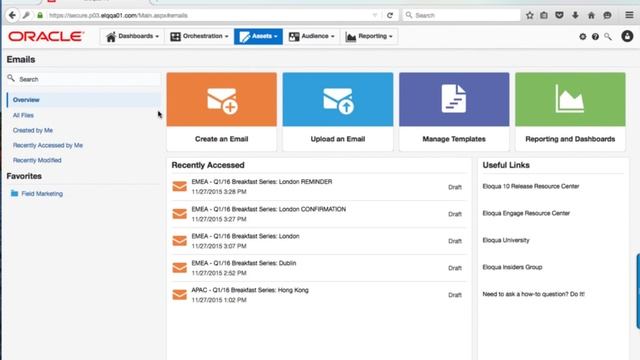This screenshot has height=360, width=640.
Task: Click the browser home icon
Action: pyautogui.click(x=591, y=15)
